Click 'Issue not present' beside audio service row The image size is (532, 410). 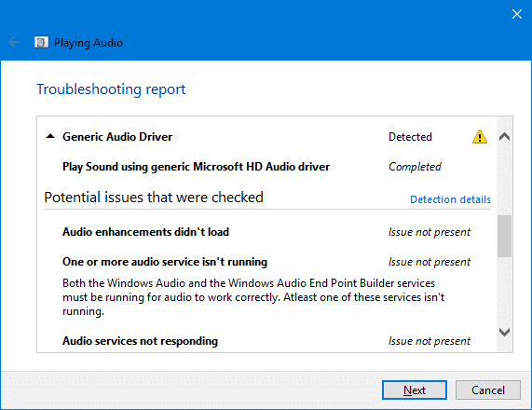click(x=430, y=262)
